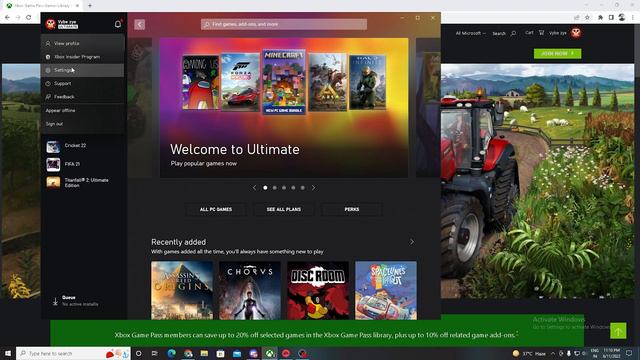Viewport: 640px width, 360px height.
Task: Open FIFA 21 in the sidebar
Action: [83, 164]
